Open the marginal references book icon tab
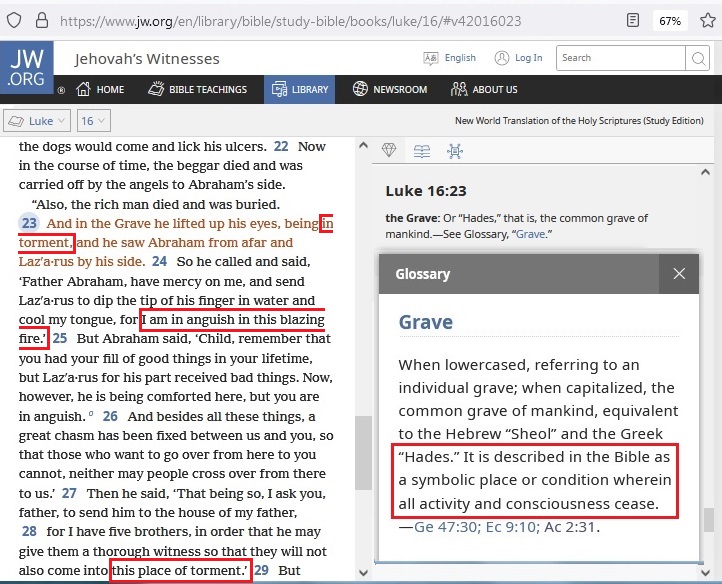Screen dimensions: 722x584 point(422,151)
